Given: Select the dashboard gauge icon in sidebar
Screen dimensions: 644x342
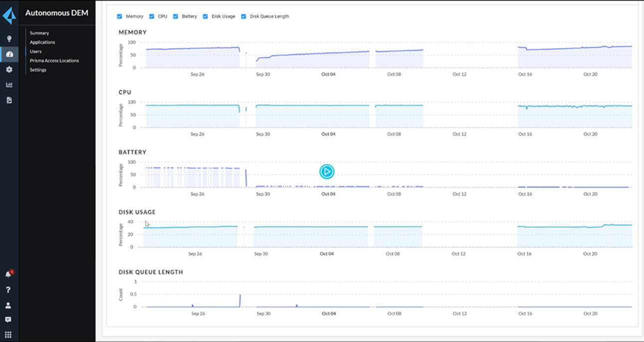Looking at the screenshot, I should pos(9,54).
